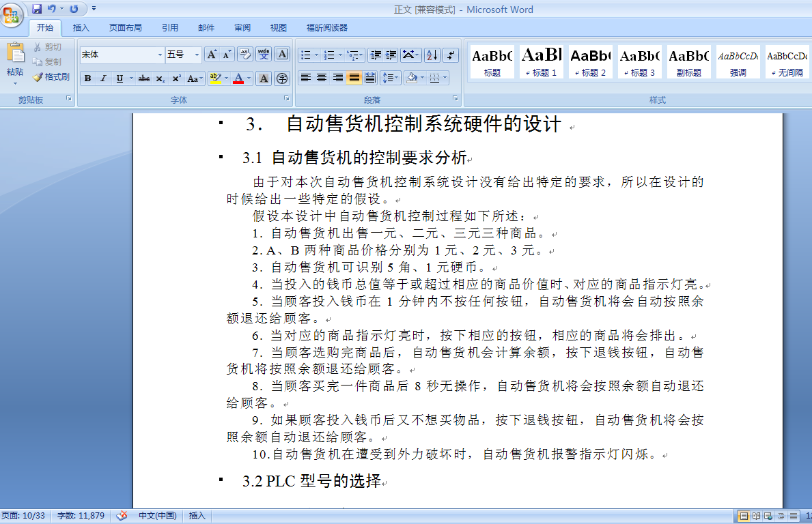Paste clipboard contents with 粘贴
The width and height of the screenshot is (812, 524).
(x=15, y=63)
